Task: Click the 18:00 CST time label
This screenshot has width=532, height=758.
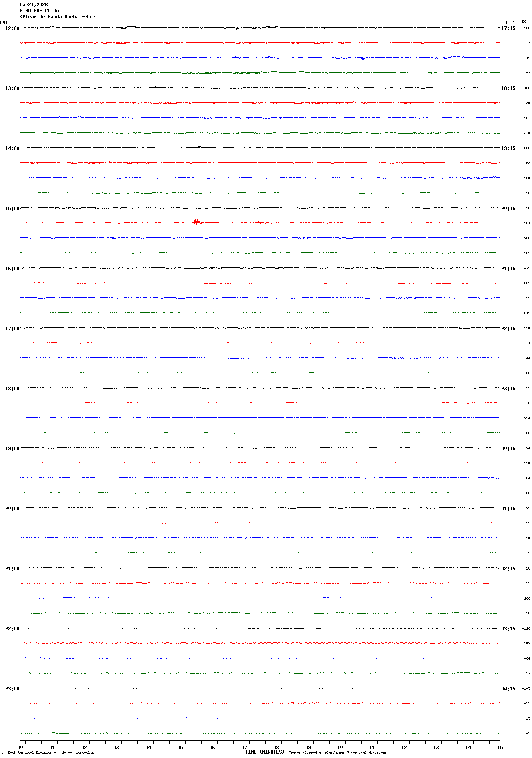Action: (12, 389)
